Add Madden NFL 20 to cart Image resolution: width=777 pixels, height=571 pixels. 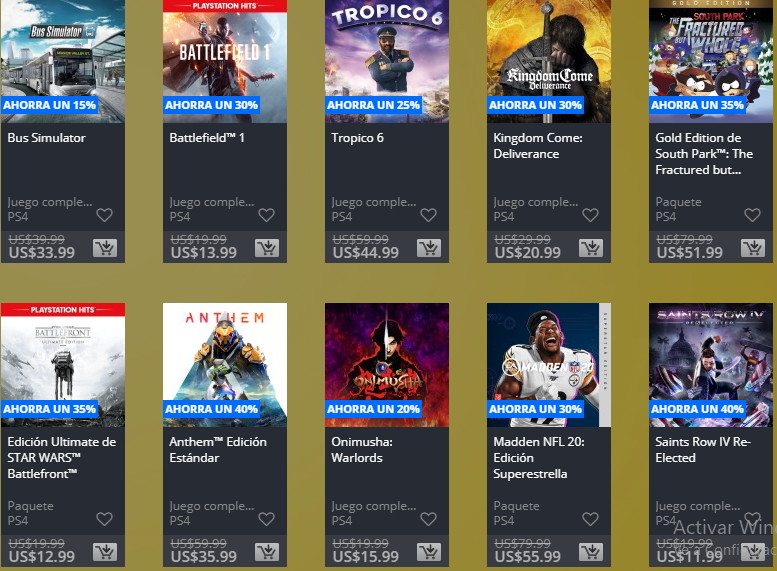[591, 552]
